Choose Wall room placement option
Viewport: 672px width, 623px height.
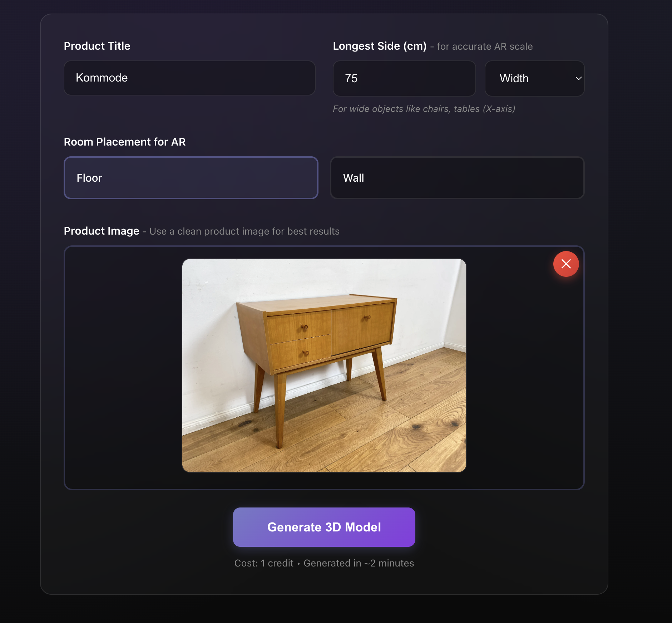point(457,178)
